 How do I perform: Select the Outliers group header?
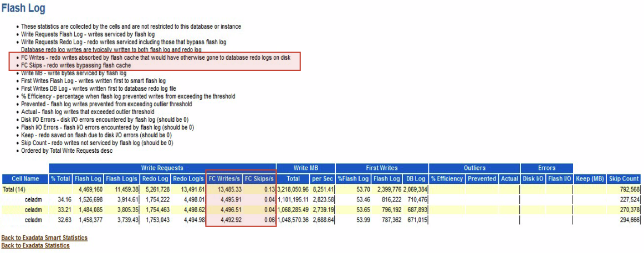474,168
